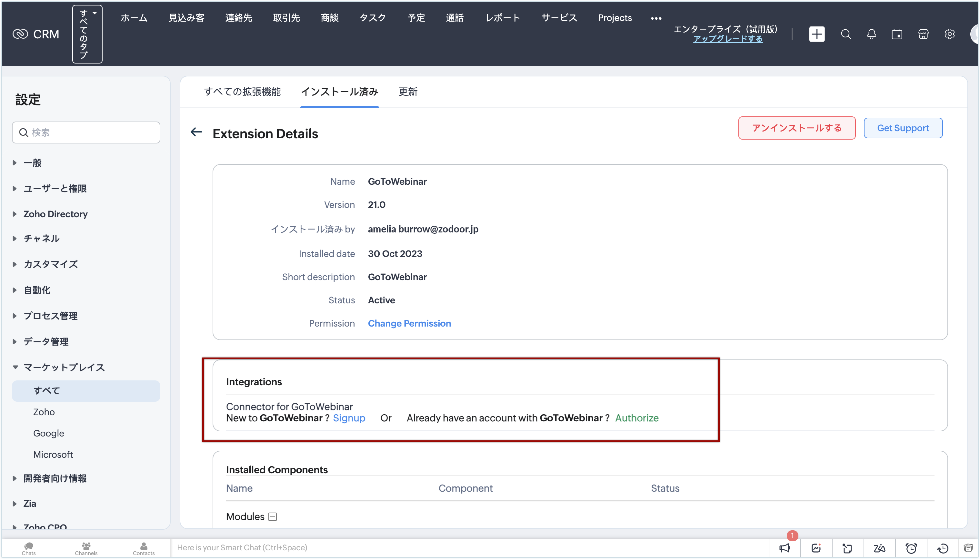The height and width of the screenshot is (559, 980).
Task: Open the notifications bell icon
Action: [x=871, y=34]
